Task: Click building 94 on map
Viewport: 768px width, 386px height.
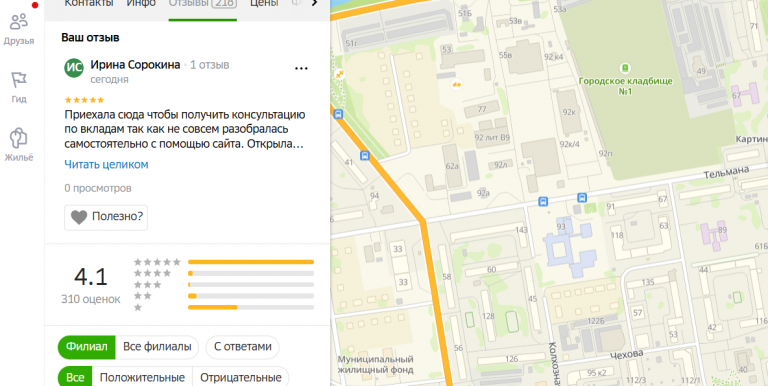Action: [375, 196]
